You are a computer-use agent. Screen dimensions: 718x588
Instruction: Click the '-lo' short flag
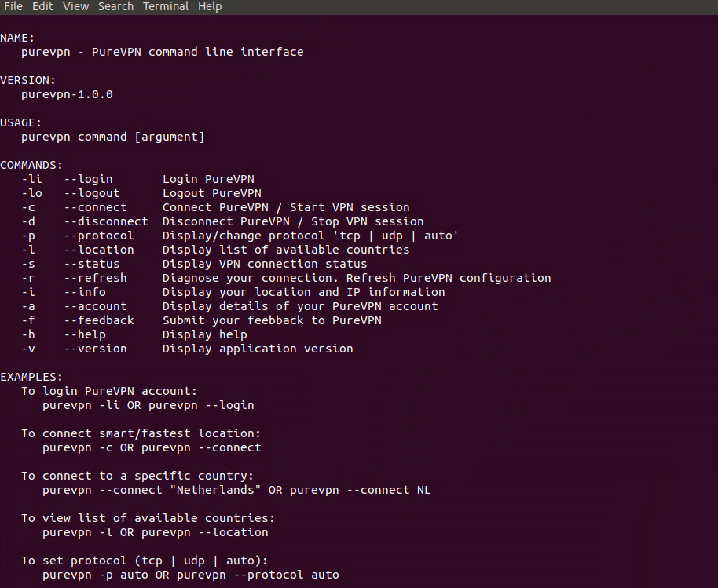(x=31, y=194)
